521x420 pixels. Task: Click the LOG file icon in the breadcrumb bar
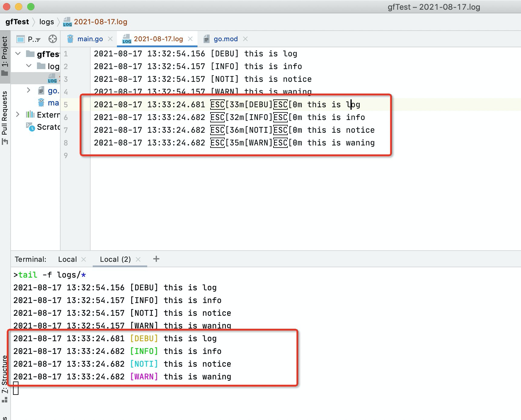click(x=67, y=22)
